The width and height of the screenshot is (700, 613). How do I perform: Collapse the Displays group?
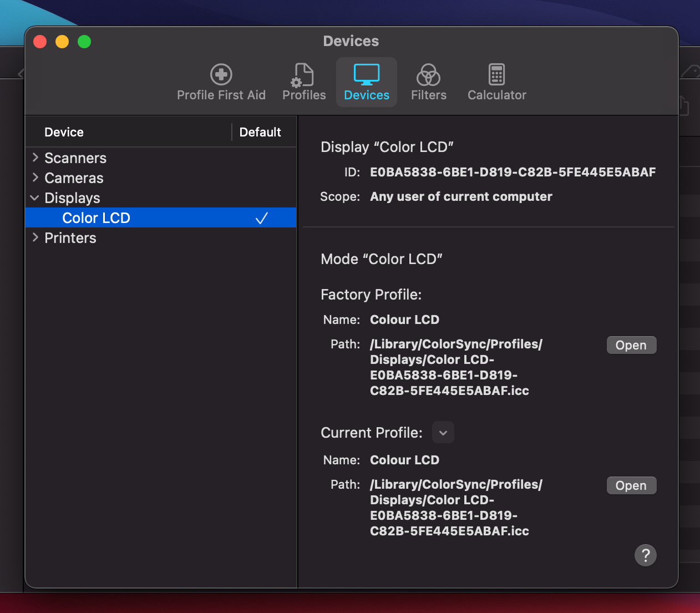35,197
